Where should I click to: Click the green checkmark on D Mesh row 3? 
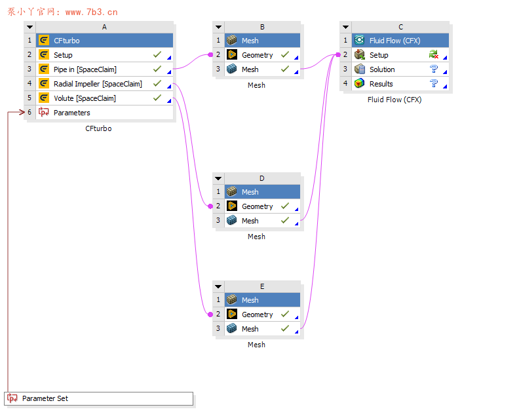[285, 220]
